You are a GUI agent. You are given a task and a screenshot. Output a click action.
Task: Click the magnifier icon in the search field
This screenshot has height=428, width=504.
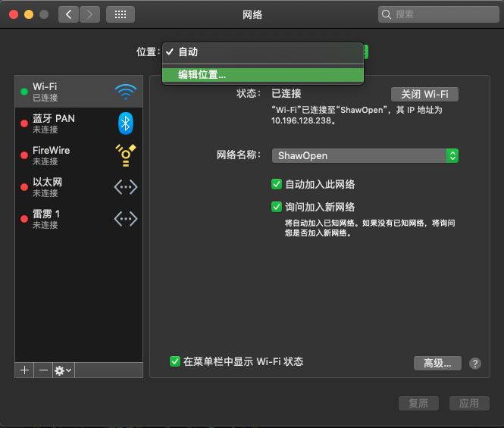387,14
